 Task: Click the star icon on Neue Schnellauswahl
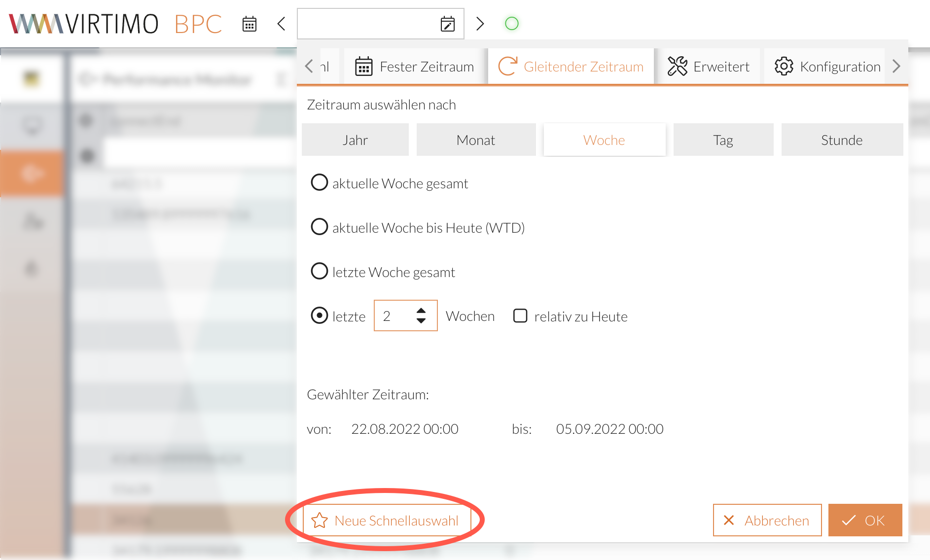click(x=320, y=521)
